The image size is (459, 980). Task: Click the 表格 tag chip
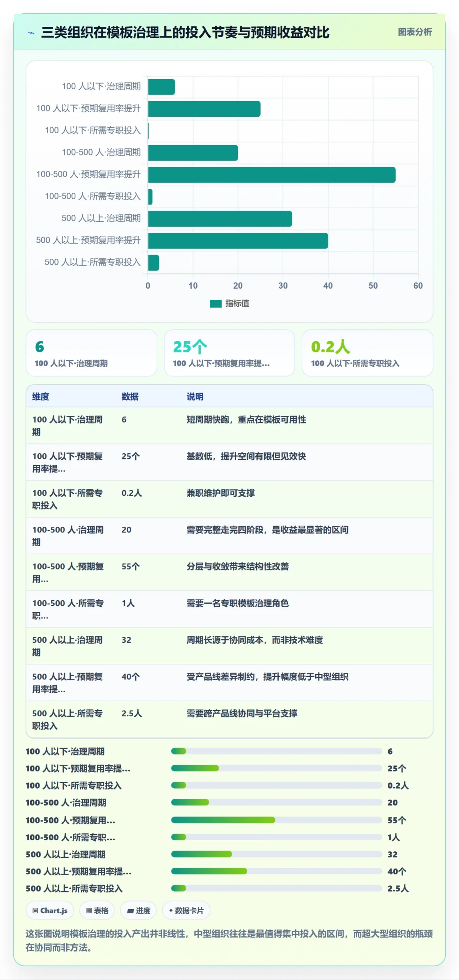(x=97, y=910)
